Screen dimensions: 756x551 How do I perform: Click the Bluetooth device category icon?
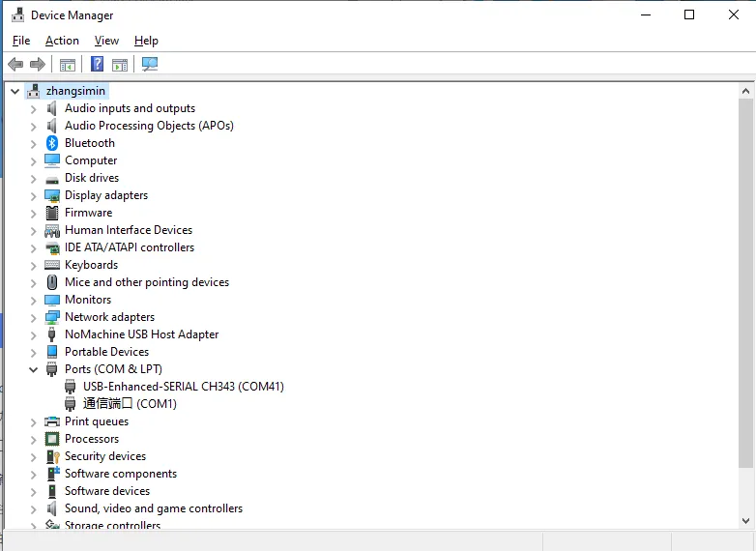(52, 143)
